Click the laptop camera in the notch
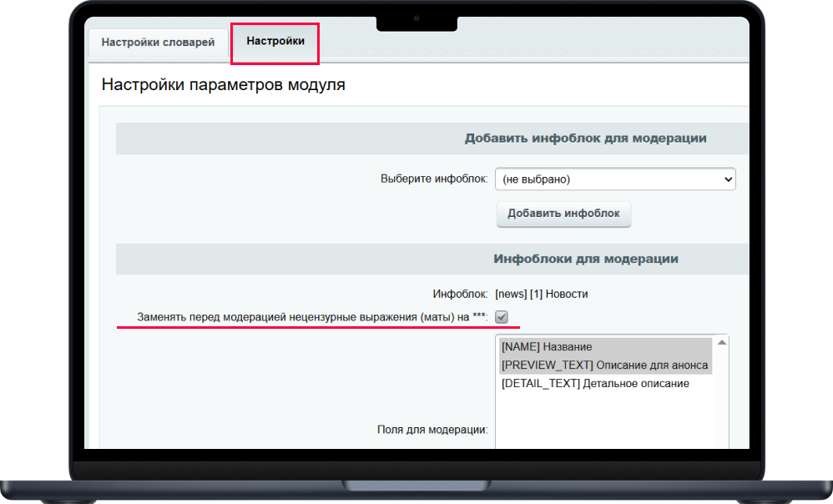 click(416, 18)
